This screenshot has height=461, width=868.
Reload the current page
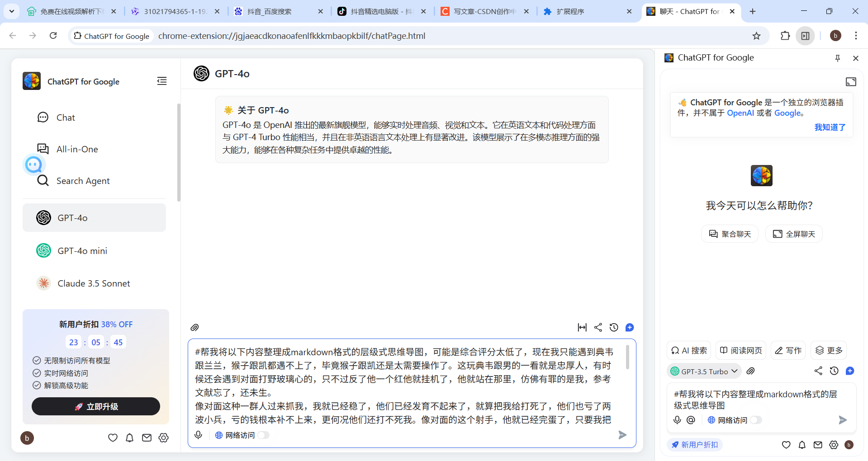tap(53, 36)
